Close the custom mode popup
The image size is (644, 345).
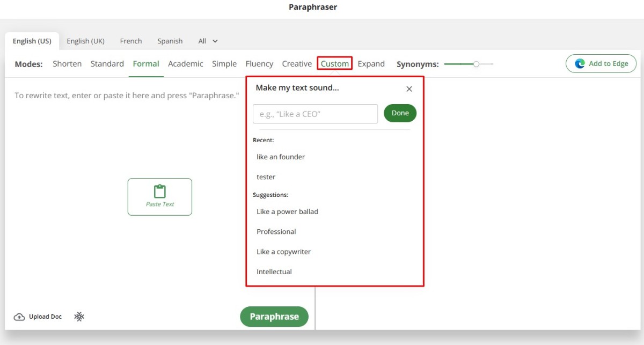pos(409,89)
